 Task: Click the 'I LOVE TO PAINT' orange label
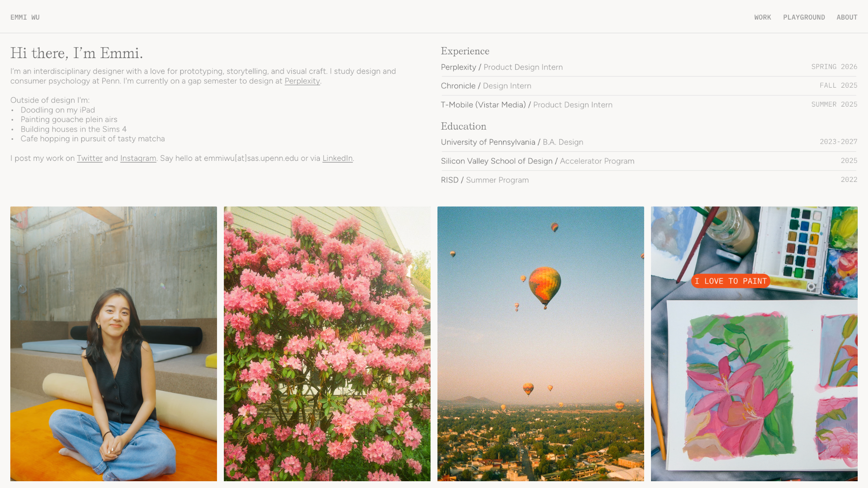(731, 281)
